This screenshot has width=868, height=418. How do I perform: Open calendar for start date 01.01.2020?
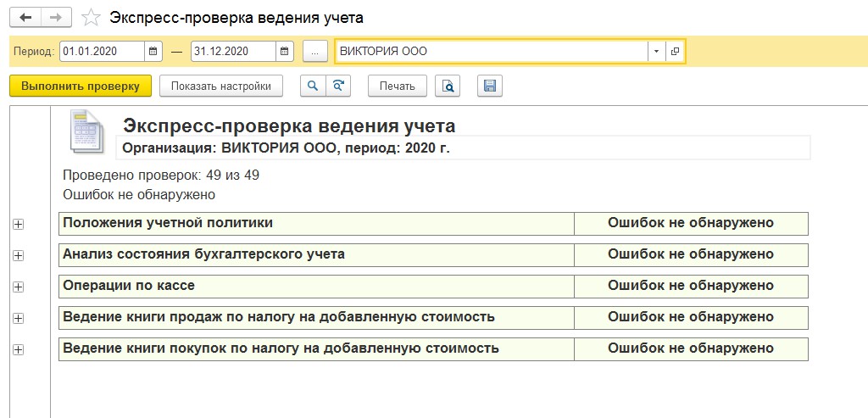pos(153,52)
